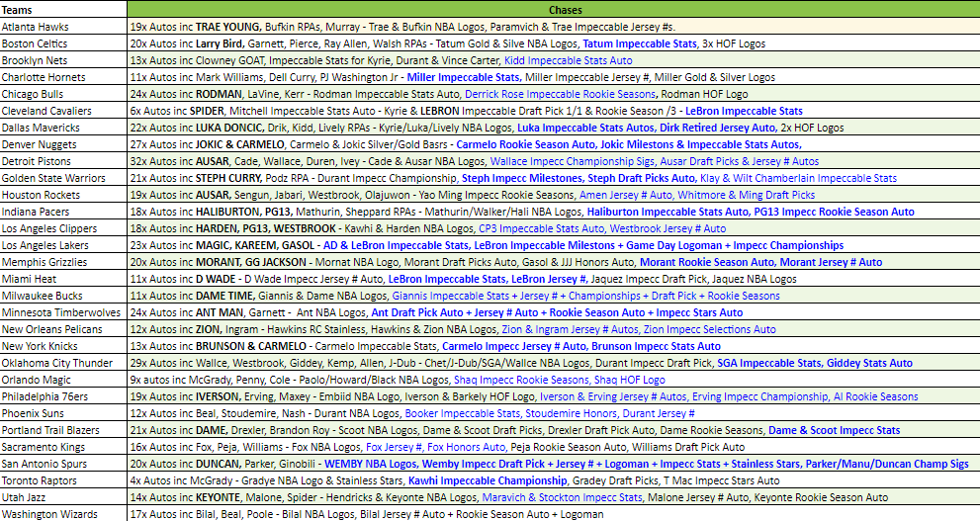Click the Oklahoma City Thunder cell
980x521 pixels.
tap(63, 363)
